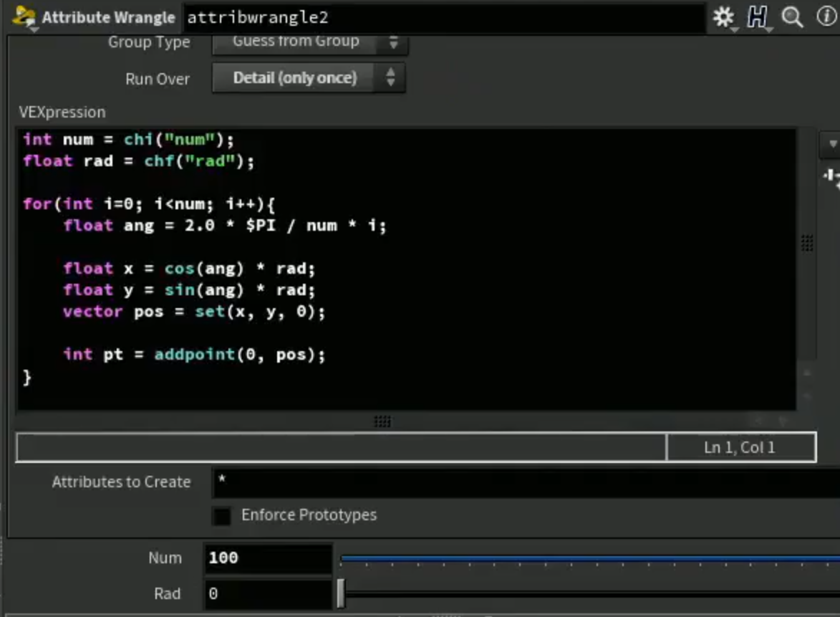The width and height of the screenshot is (840, 617).
Task: Click the Num value field
Action: (268, 558)
